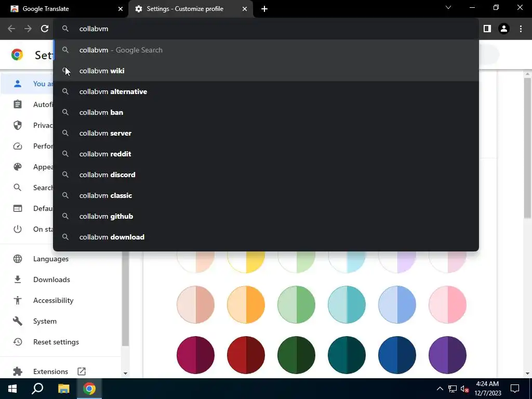This screenshot has width=532, height=399.
Task: Select the dark teal theme color swatch
Action: tap(347, 355)
